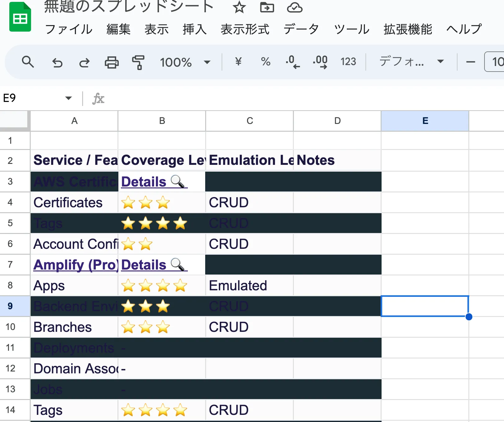The height and width of the screenshot is (422, 504).
Task: Grab the blue fill handle on E9
Action: pos(469,317)
